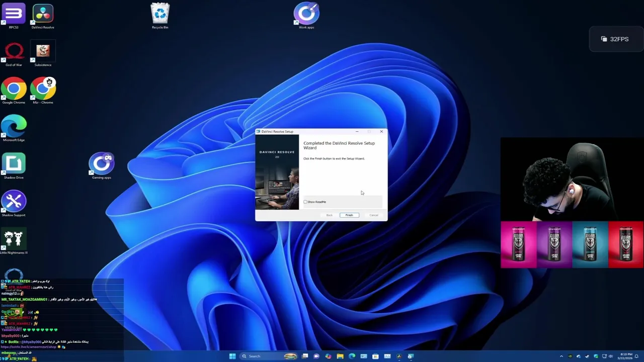Select the Microsoft Edge desktop icon
The width and height of the screenshot is (644, 362).
14,129
